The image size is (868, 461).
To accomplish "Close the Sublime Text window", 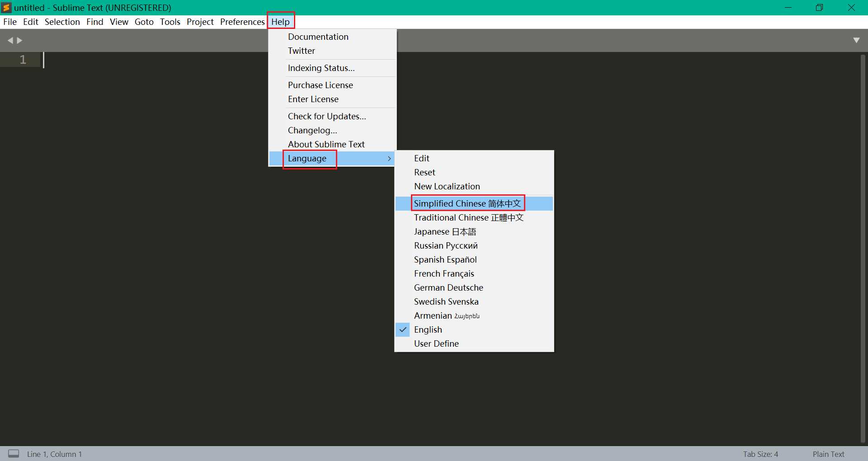I will coord(851,8).
